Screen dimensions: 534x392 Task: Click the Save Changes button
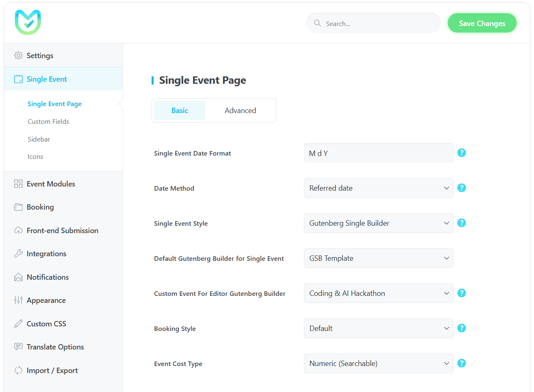click(482, 23)
